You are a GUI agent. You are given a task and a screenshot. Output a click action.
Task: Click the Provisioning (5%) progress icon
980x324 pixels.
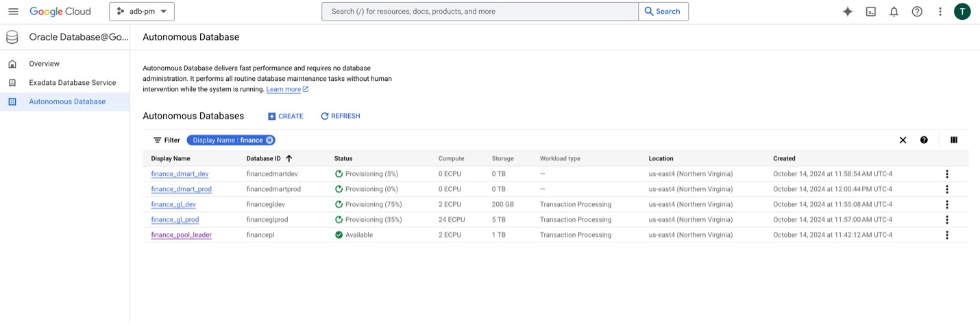click(339, 174)
